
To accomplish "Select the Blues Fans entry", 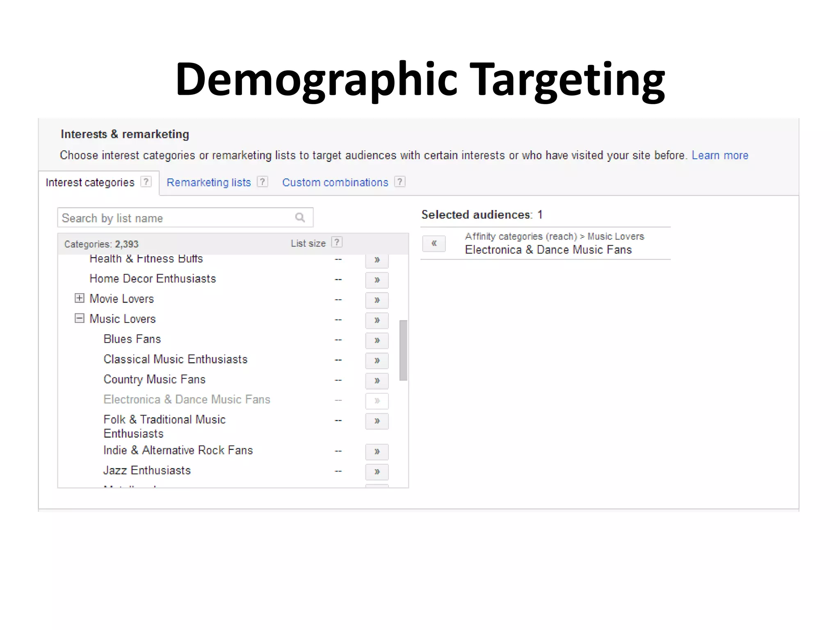I will [132, 339].
